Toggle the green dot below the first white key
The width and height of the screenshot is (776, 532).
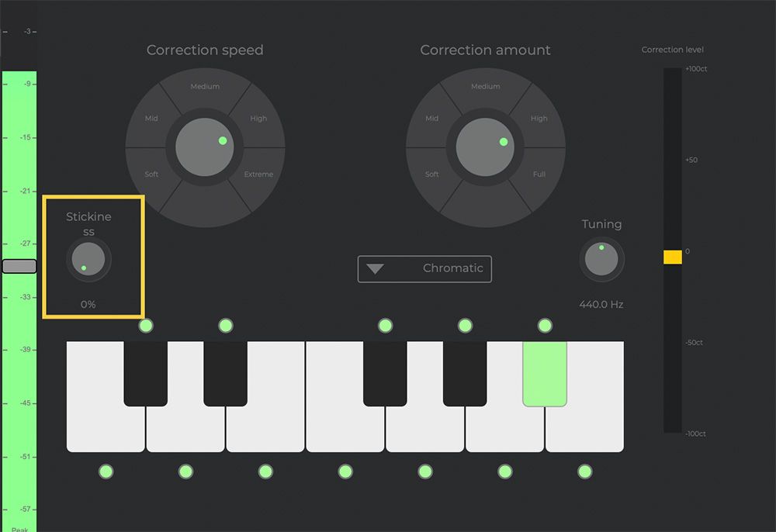tap(106, 472)
